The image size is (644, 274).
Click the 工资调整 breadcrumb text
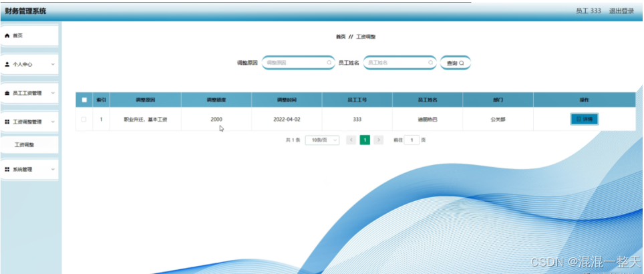[365, 37]
